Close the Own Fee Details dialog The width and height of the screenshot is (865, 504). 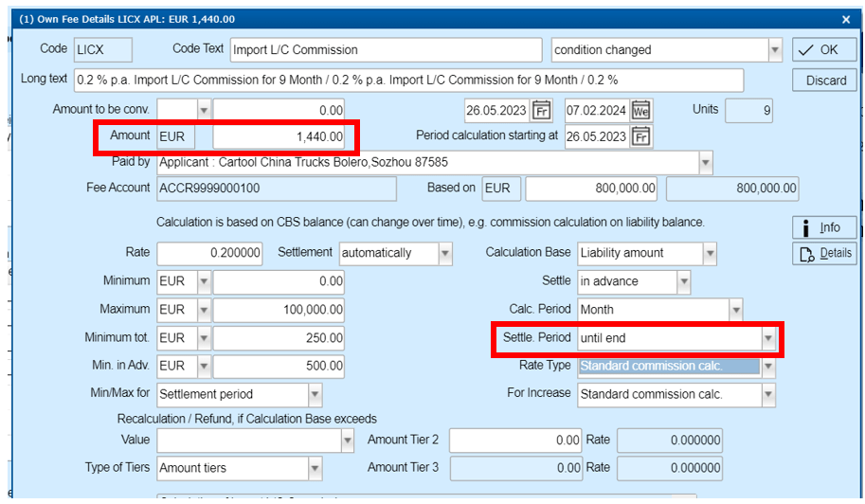coord(846,19)
